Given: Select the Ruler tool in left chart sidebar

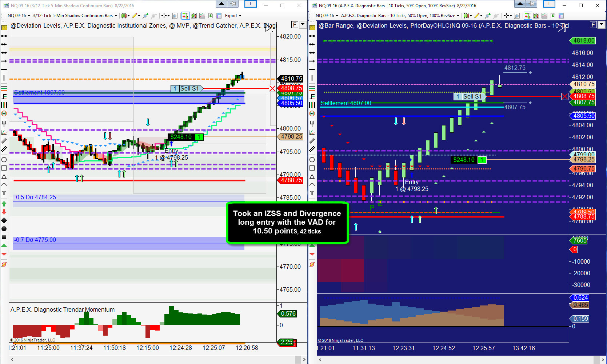Looking at the screenshot, I should tap(4, 28).
